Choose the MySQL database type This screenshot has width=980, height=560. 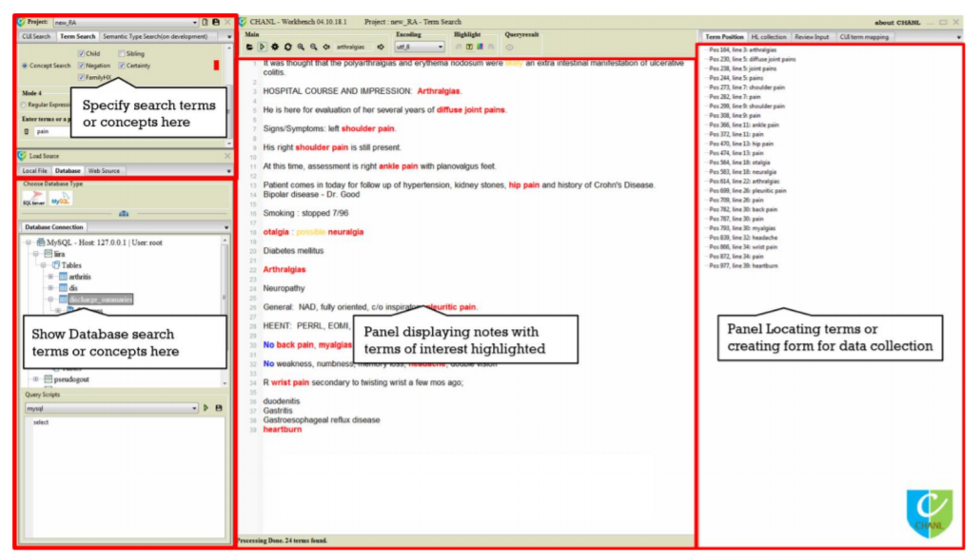point(61,199)
